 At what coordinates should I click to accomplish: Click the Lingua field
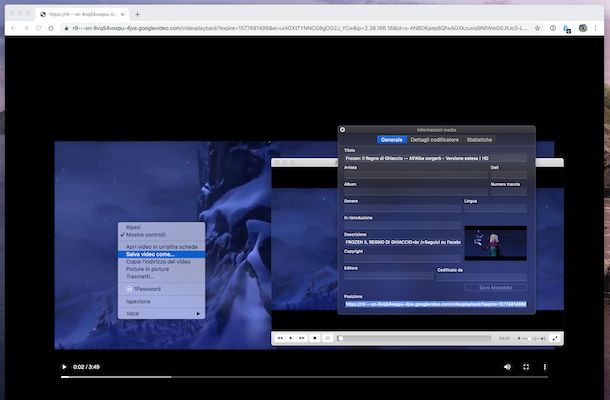495,208
